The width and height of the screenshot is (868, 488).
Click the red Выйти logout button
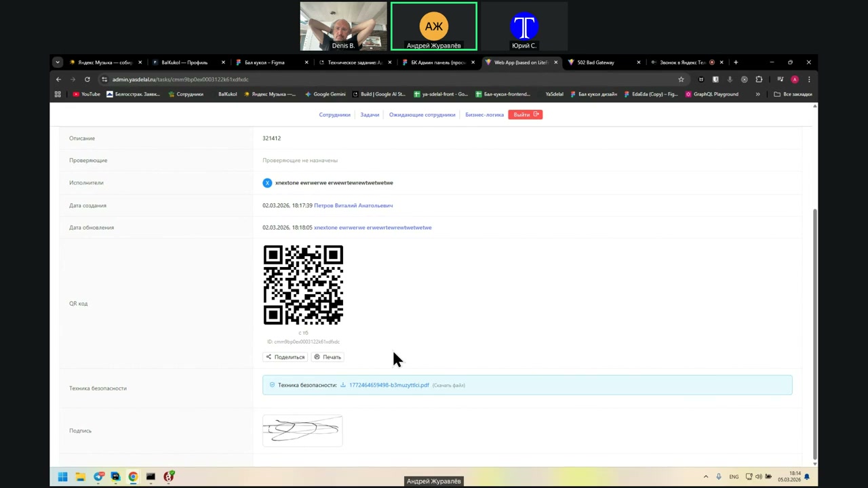point(525,115)
